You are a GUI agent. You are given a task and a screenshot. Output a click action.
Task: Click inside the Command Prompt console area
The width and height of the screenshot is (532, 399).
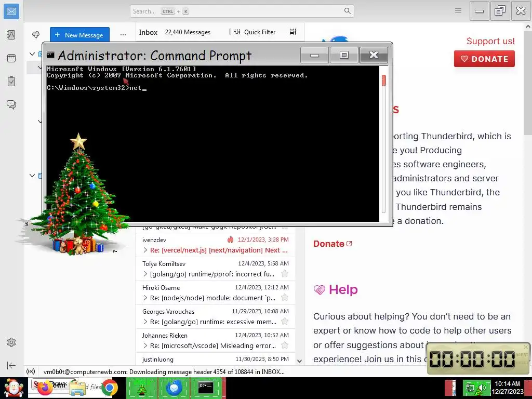click(x=212, y=143)
